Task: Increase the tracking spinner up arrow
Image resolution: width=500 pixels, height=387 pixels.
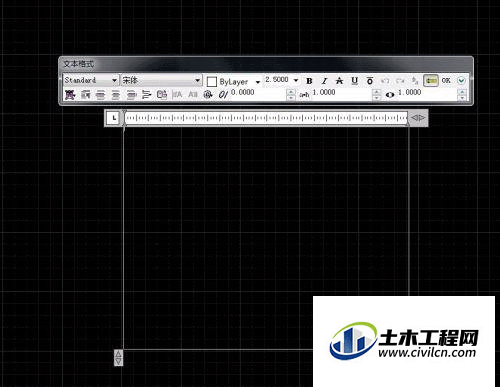Action: click(x=377, y=92)
